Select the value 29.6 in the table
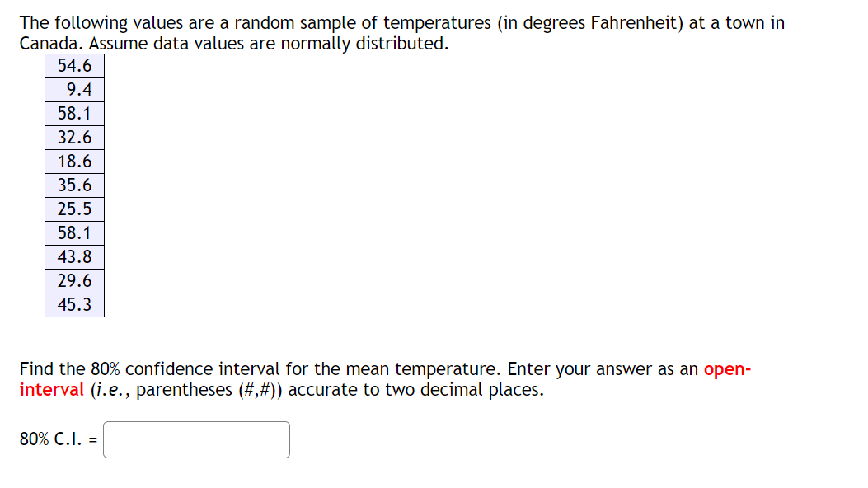This screenshot has width=868, height=488. [x=73, y=280]
